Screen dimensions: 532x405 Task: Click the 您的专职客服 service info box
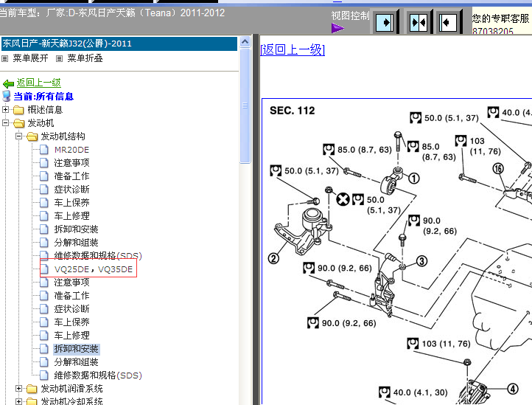[502, 22]
